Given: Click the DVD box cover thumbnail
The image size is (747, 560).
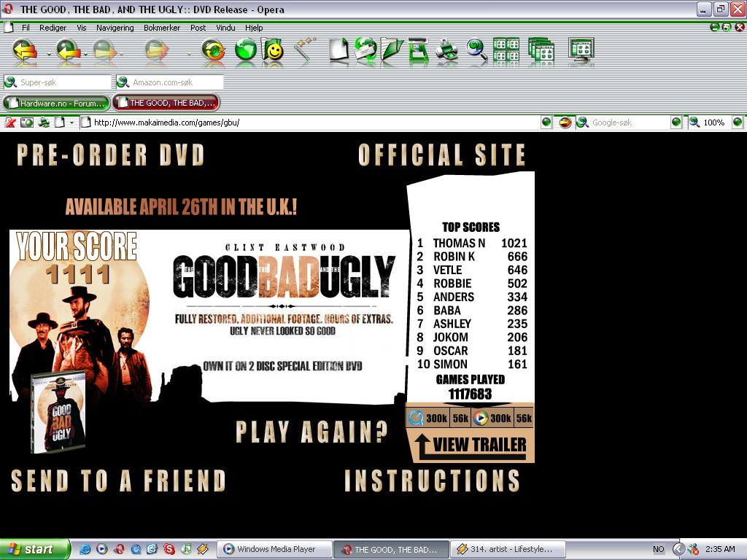Looking at the screenshot, I should [58, 411].
